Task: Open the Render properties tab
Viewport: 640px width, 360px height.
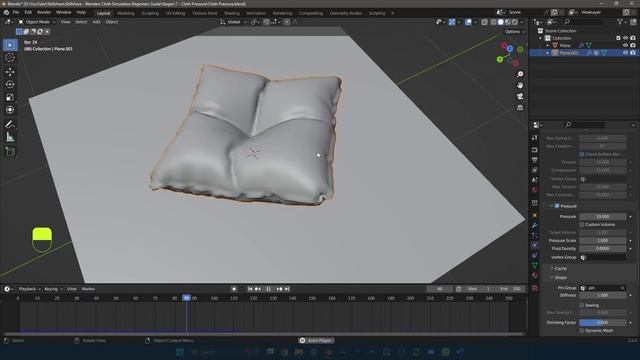Action: (535, 150)
